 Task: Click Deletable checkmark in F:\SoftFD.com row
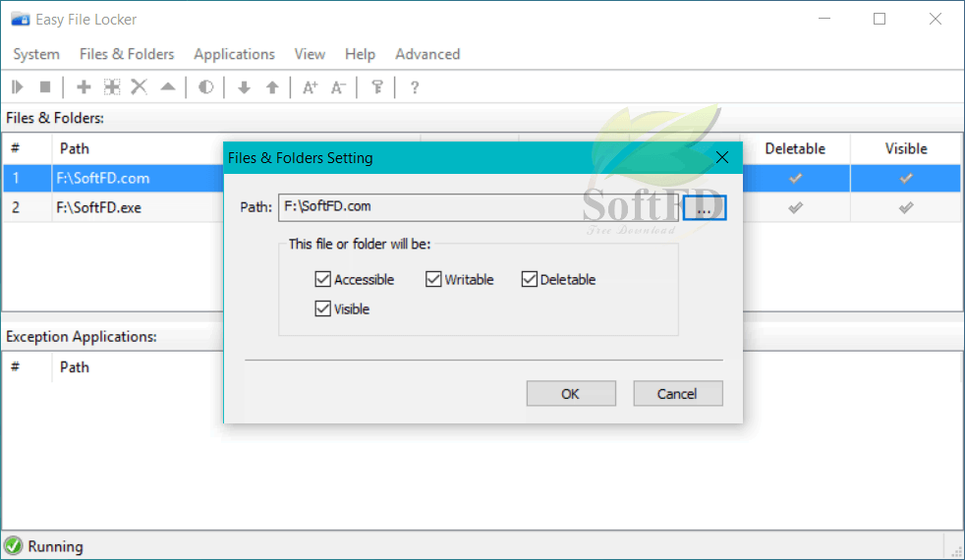click(795, 179)
